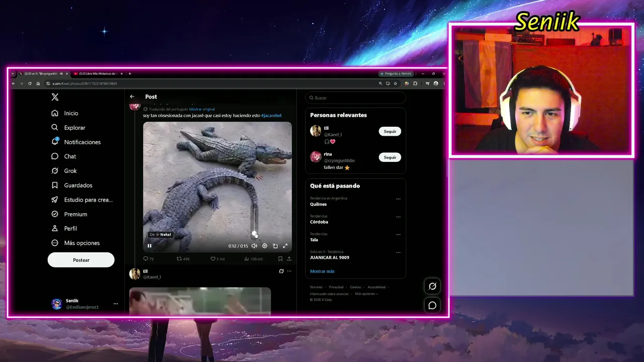Follow Ell with the Seguir button
The width and height of the screenshot is (644, 362).
[x=390, y=131]
